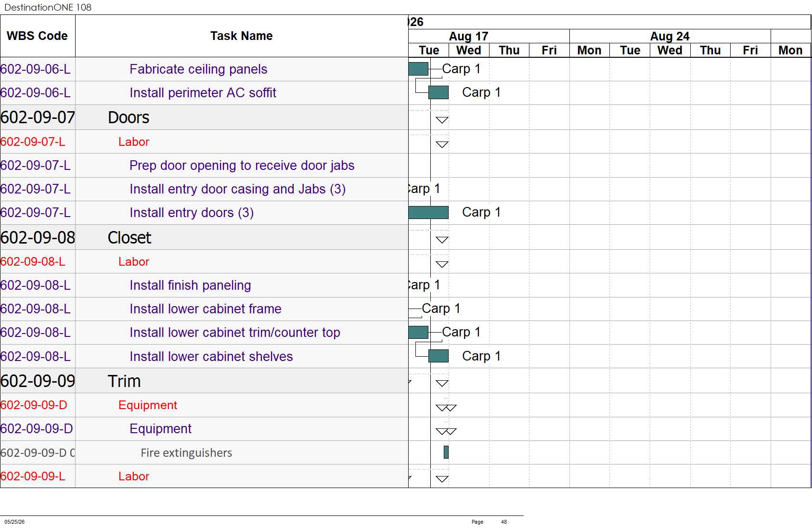
Task: Select Labor under the Trim section
Action: tap(134, 476)
